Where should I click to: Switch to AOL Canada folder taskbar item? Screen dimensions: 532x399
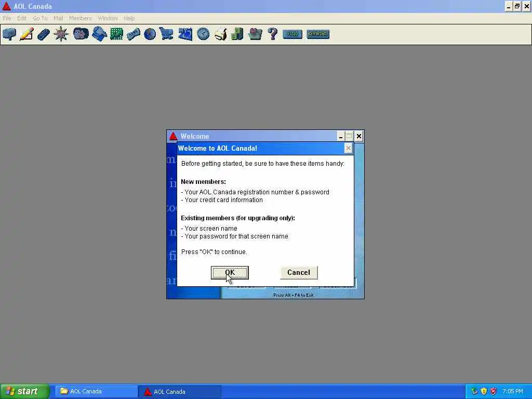tap(96, 392)
